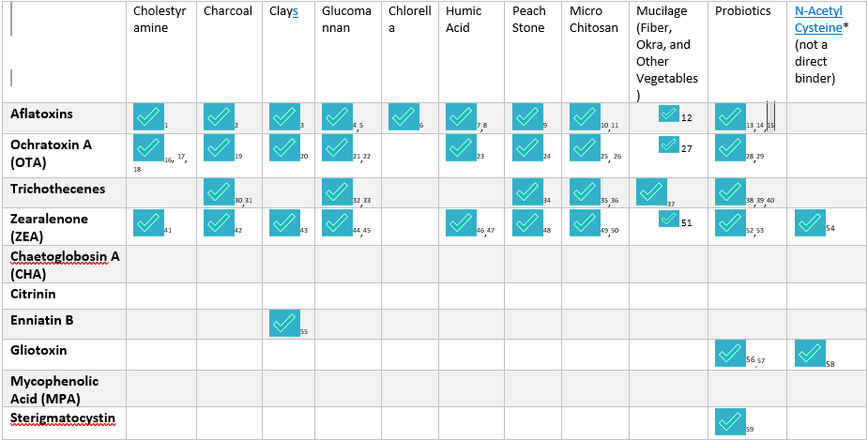Click the Gliotoxin checkmark under Probiotics

(x=730, y=354)
